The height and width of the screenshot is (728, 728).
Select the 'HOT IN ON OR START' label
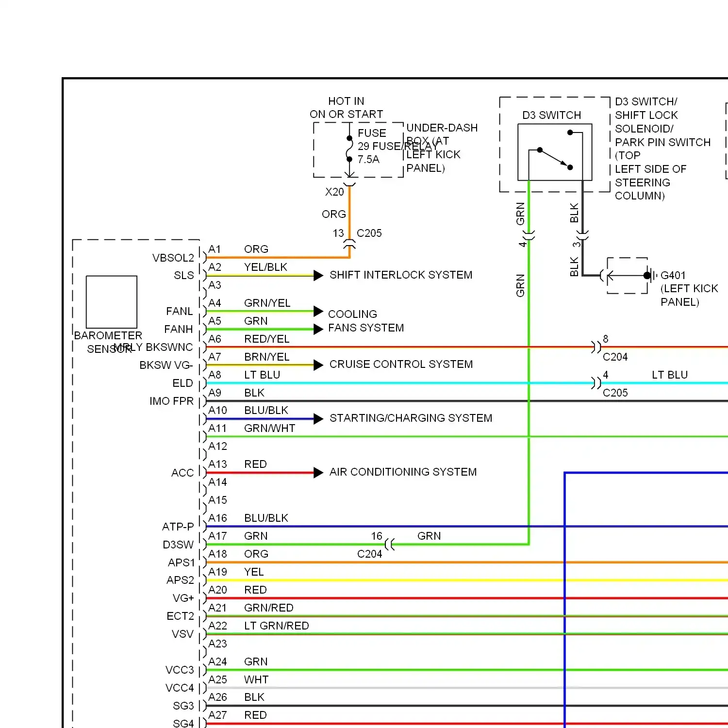pos(347,108)
